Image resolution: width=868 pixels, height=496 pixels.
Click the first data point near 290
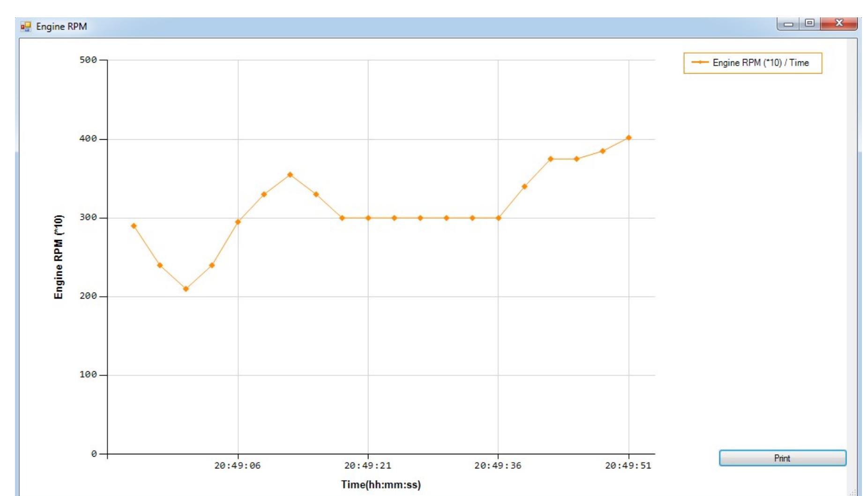point(134,226)
